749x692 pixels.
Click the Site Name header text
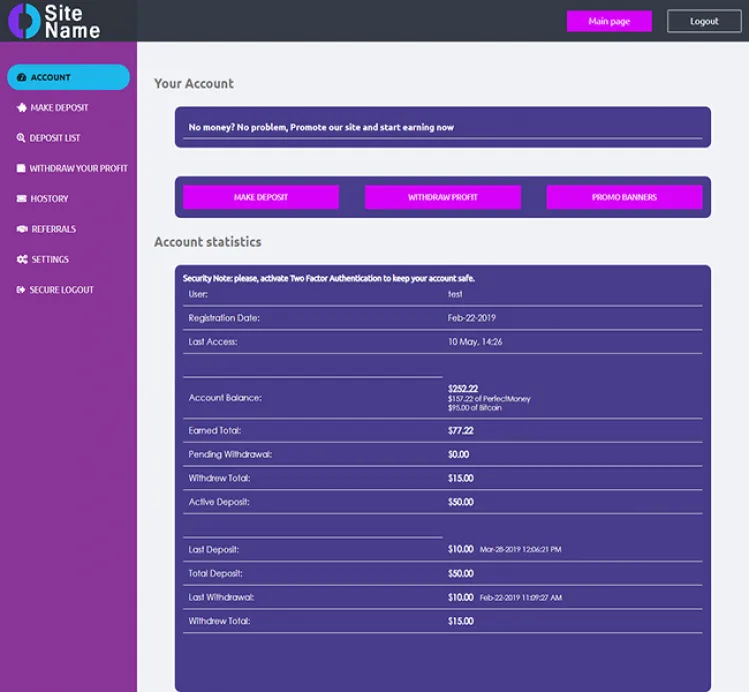[x=72, y=21]
